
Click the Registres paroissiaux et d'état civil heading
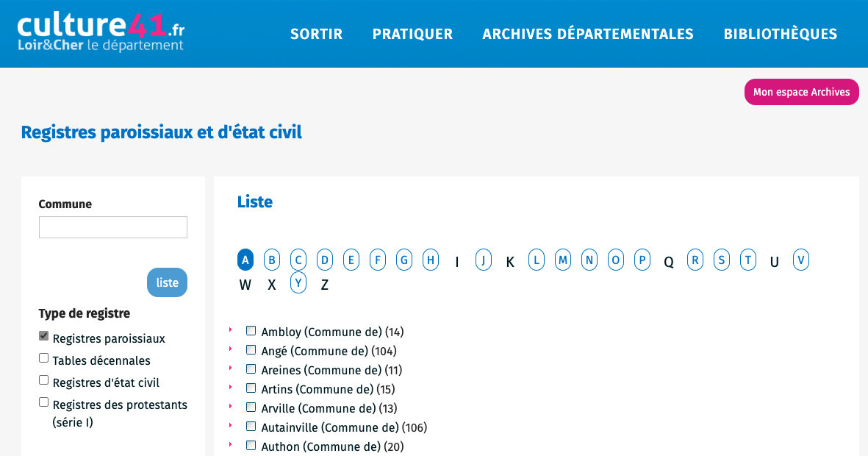coord(162,132)
